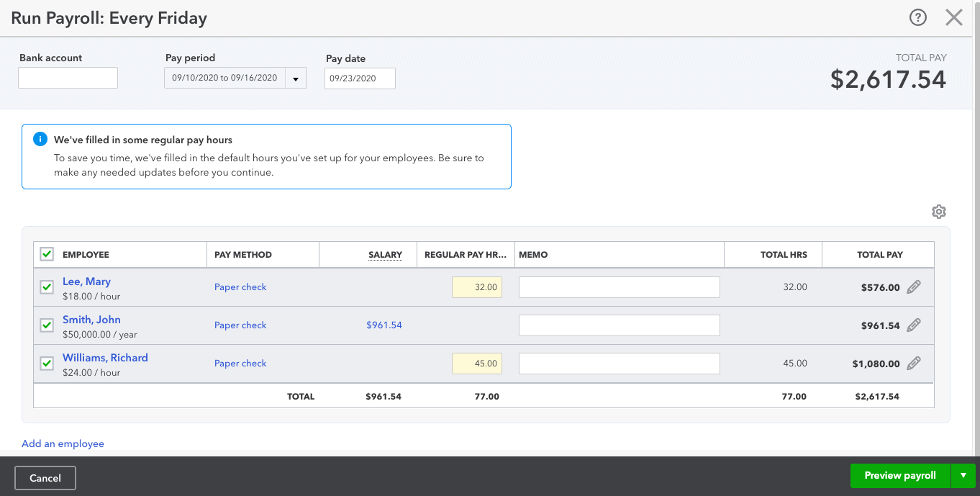Screen dimensions: 980x496
Task: Click the $2,617.54 total in the totals row
Action: pos(876,396)
